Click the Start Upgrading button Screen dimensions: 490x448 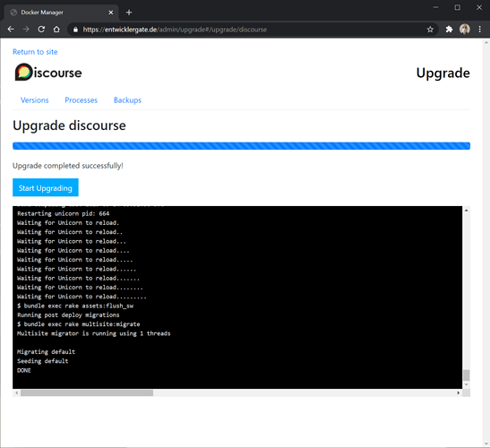pos(46,187)
